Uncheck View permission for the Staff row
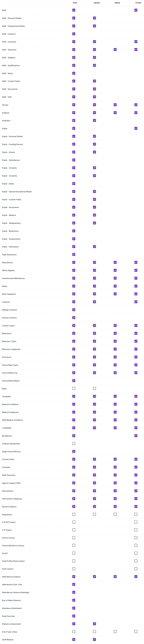 tap(74, 10)
